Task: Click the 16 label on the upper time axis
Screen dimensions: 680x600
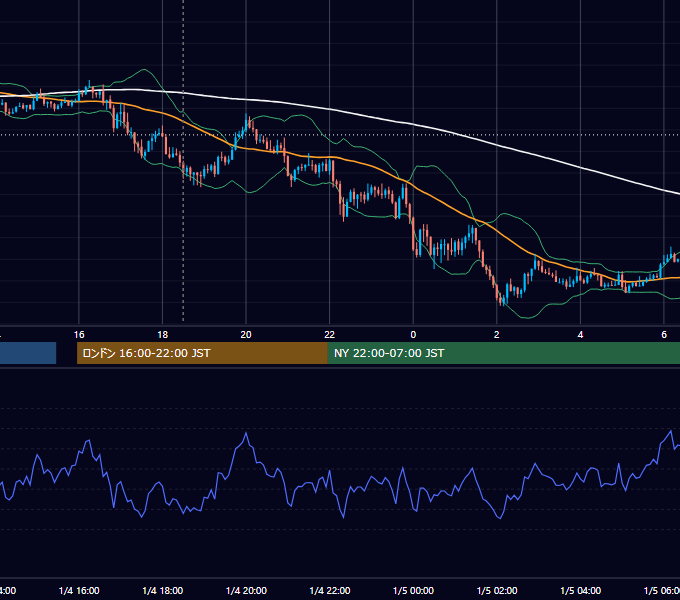Action: pyautogui.click(x=79, y=334)
